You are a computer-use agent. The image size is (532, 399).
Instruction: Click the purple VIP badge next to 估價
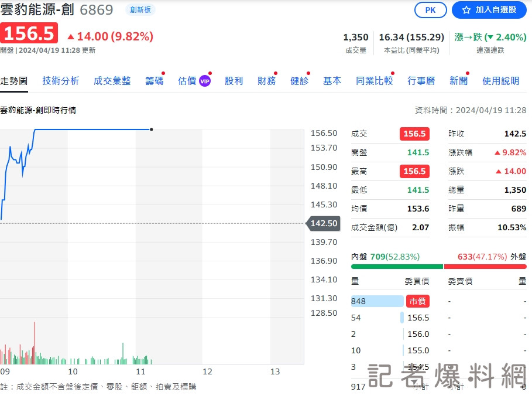tap(205, 81)
